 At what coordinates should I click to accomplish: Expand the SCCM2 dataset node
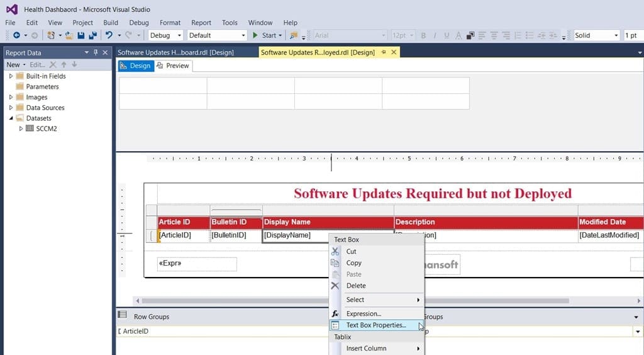tap(21, 128)
